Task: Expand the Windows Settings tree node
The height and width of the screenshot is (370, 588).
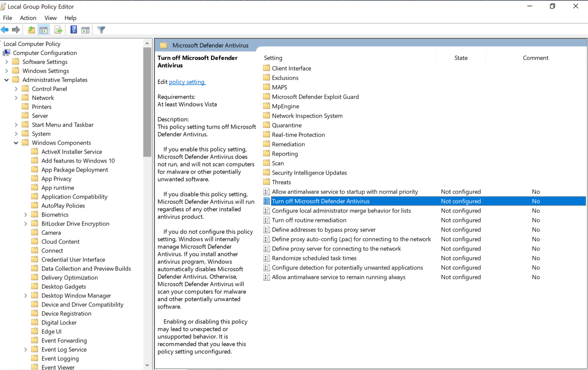Action: pyautogui.click(x=6, y=71)
